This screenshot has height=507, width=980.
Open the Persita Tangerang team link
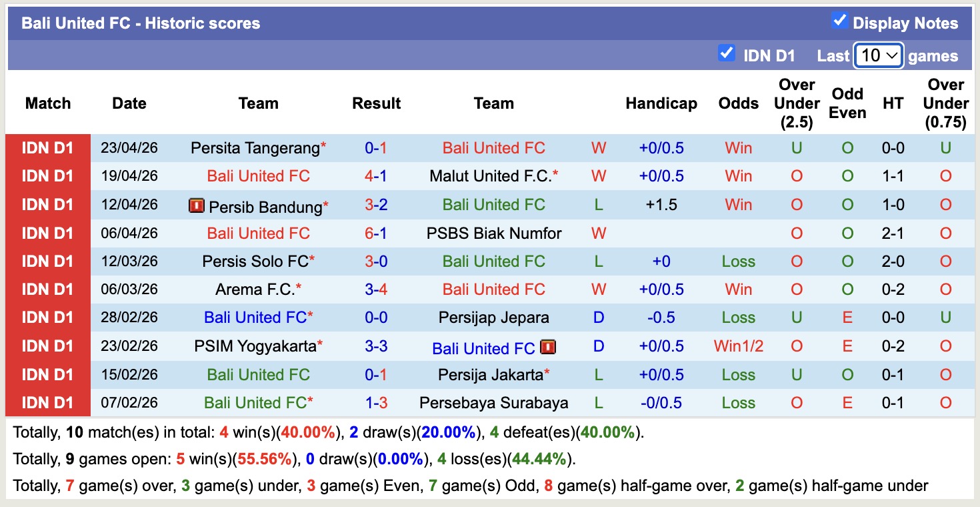tap(255, 148)
